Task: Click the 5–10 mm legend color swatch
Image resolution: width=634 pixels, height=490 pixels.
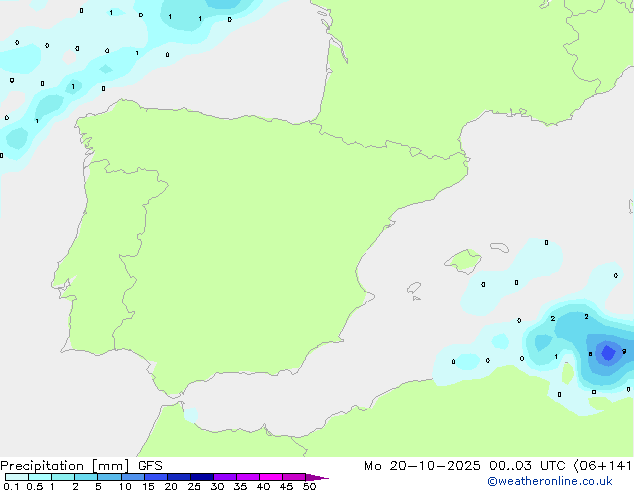Action: (x=109, y=477)
